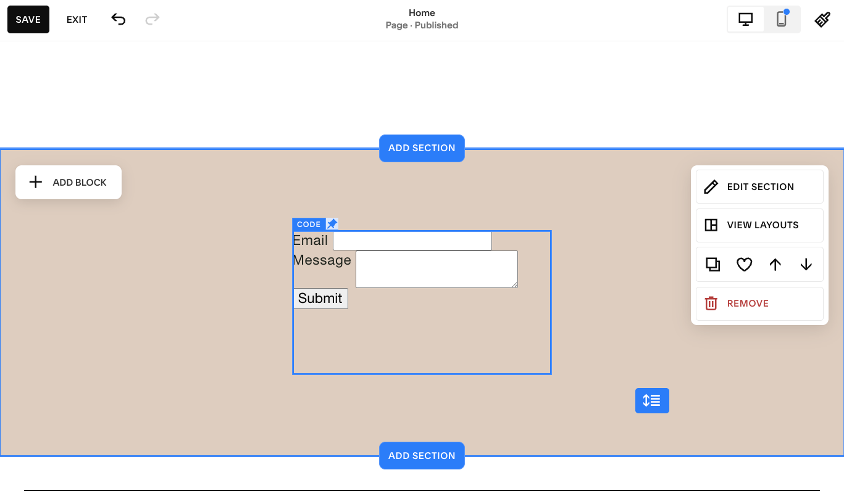This screenshot has width=844, height=504.
Task: Duplicate the section using copy icon
Action: 712,265
